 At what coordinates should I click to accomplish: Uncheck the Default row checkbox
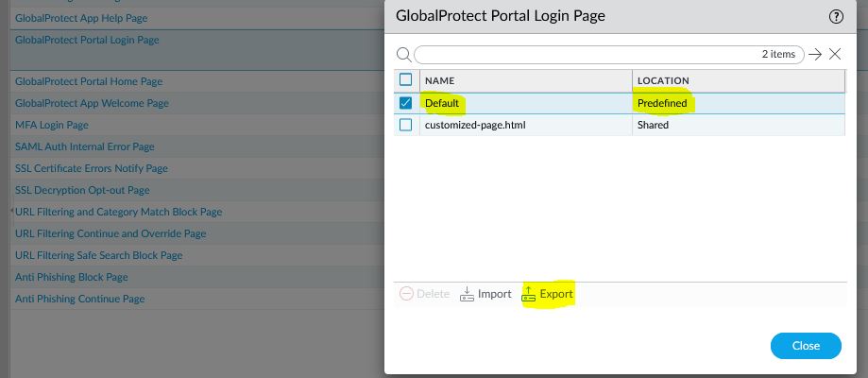406,103
